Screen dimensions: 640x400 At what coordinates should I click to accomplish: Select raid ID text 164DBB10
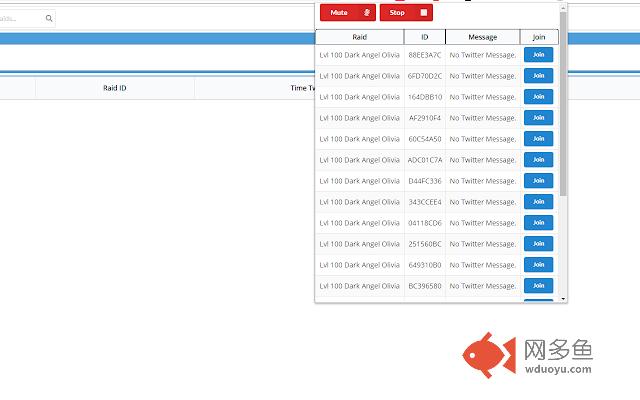click(424, 97)
